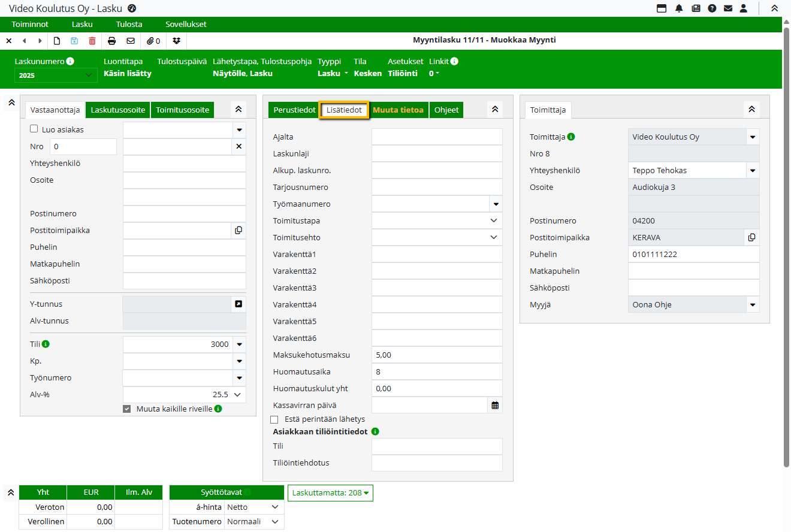Click the Y-tunnus external lookup icon
791x532 pixels.
[x=238, y=304]
